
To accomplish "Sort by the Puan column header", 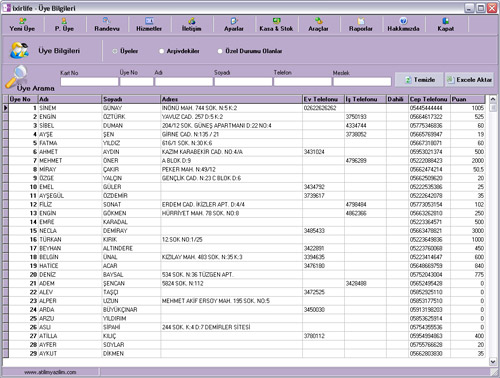I will [468, 99].
